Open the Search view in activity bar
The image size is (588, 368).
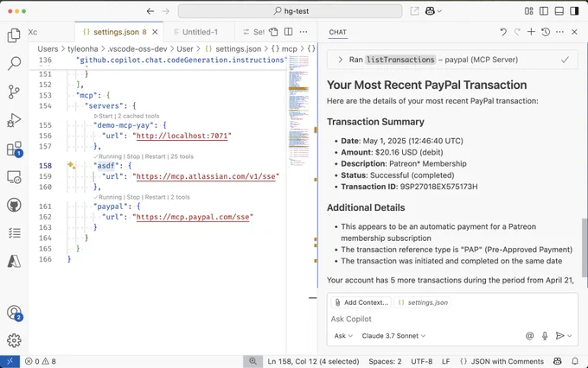(x=14, y=63)
